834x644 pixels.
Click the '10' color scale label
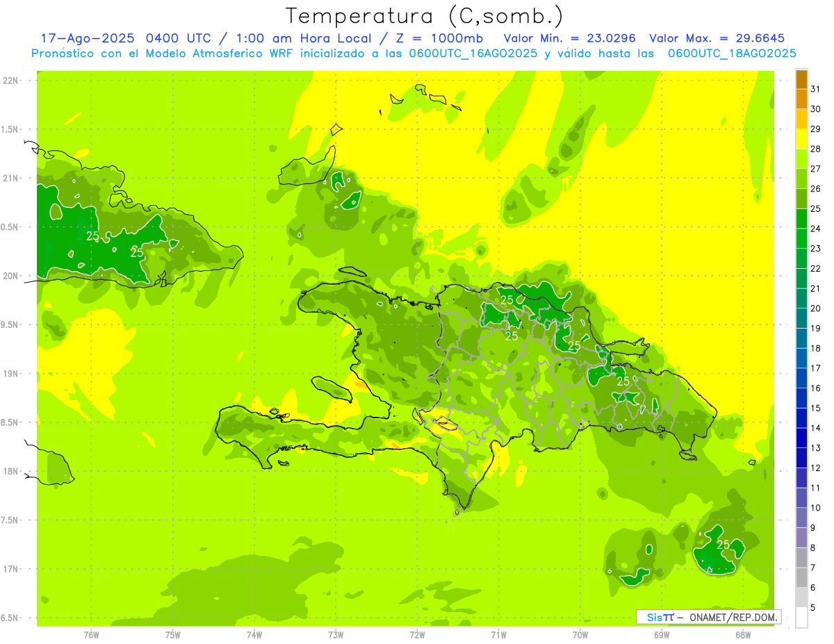pos(816,508)
